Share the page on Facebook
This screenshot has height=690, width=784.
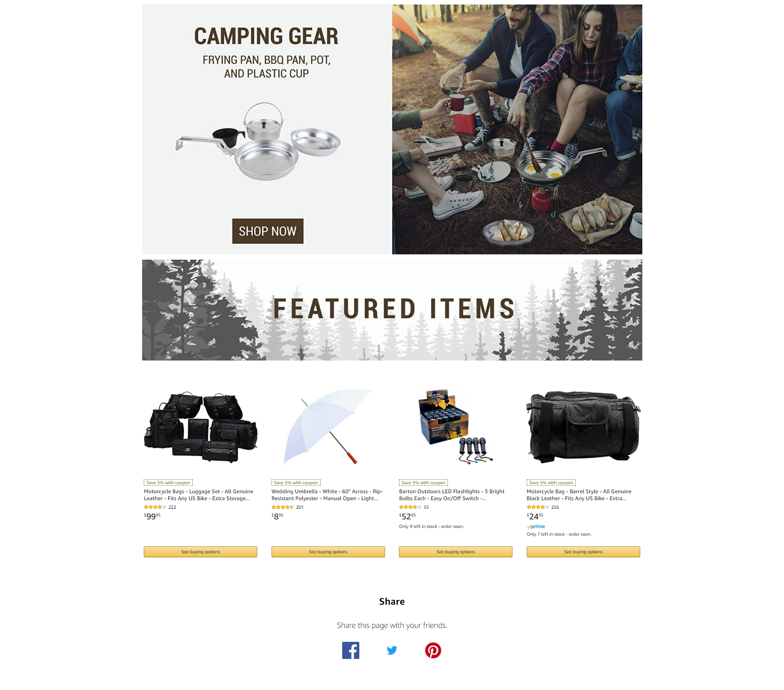[350, 650]
